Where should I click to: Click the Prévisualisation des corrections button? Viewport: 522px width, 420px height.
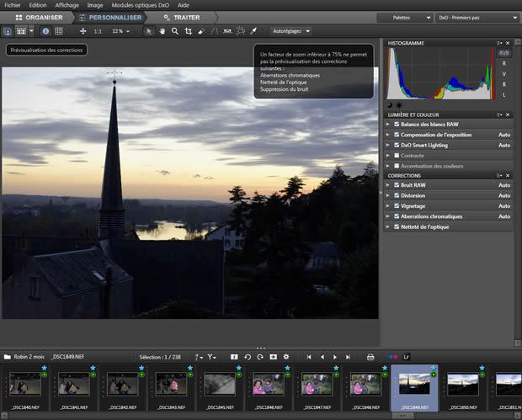tap(46, 51)
